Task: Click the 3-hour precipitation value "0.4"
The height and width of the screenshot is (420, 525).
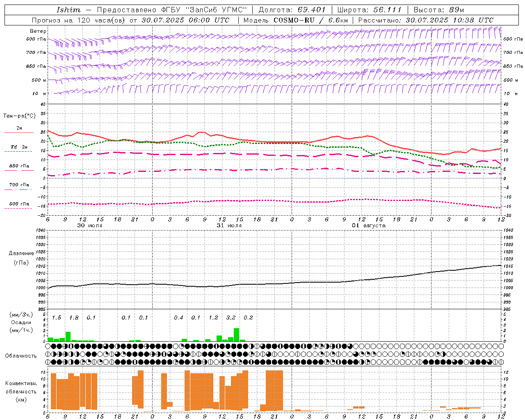Action: 178,318
